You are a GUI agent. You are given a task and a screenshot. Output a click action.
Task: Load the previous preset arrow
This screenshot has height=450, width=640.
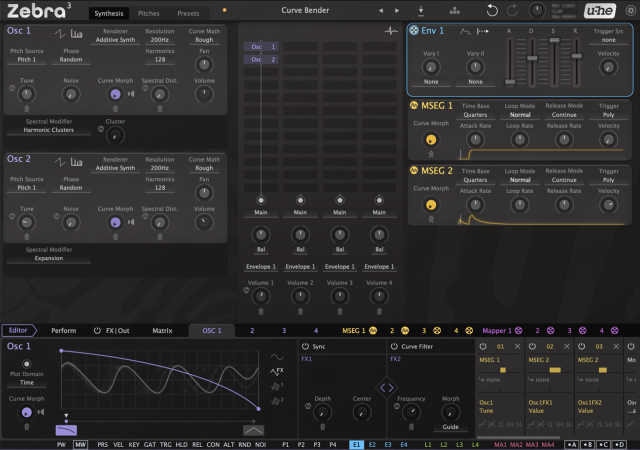[x=381, y=11]
